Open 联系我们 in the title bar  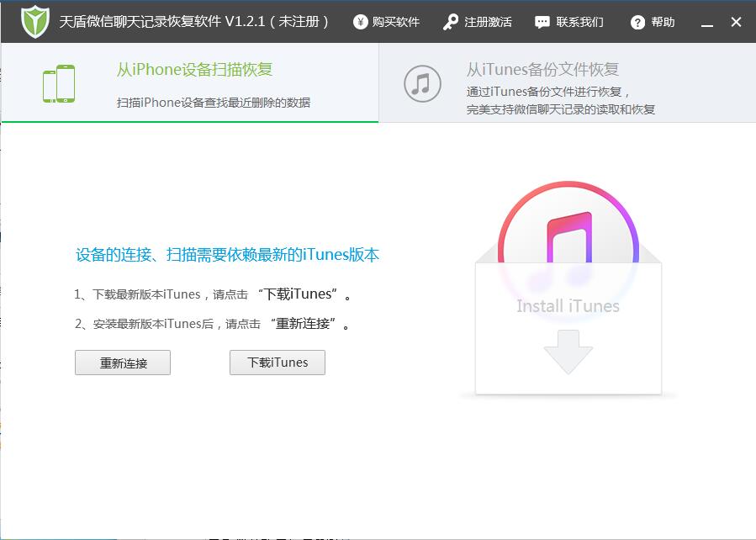point(579,22)
